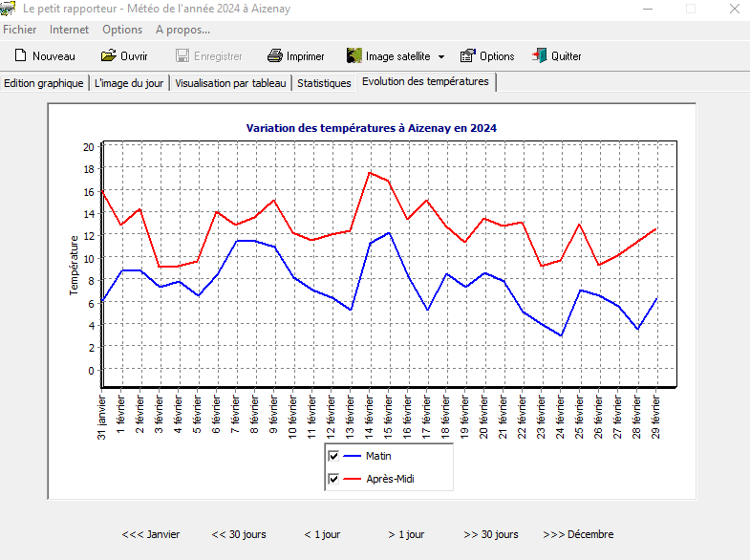Uncheck the Après-Midi series checkbox
Screen dimensions: 750x560
[333, 479]
